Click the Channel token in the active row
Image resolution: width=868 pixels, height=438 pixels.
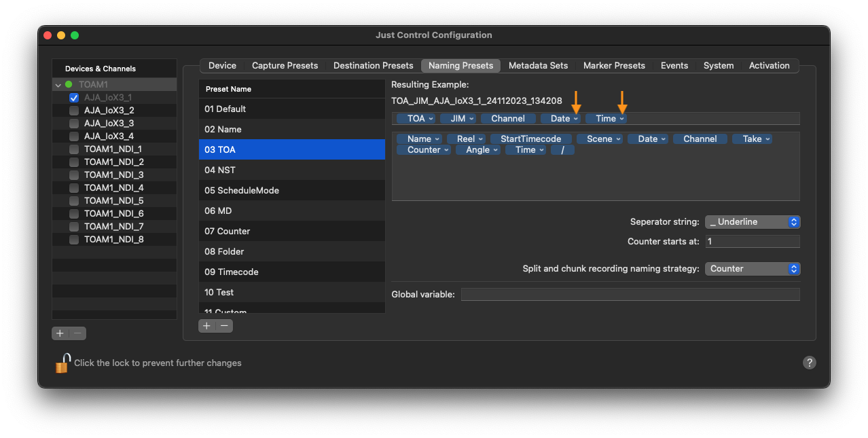pyautogui.click(x=508, y=119)
